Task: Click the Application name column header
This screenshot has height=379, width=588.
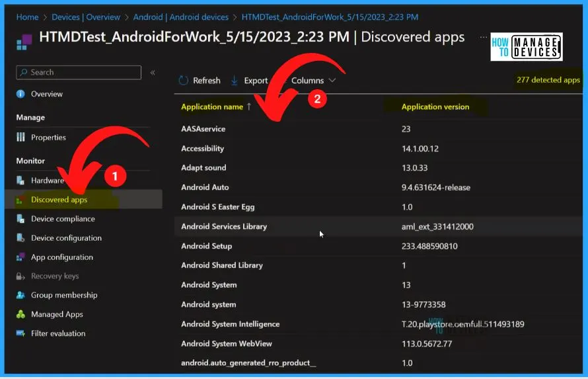Action: [212, 106]
